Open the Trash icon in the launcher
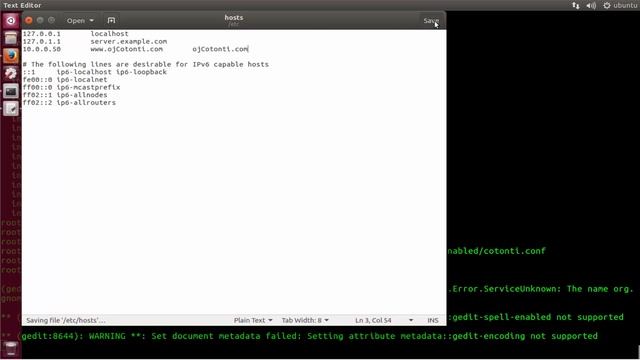This screenshot has height=360, width=640. [x=11, y=349]
